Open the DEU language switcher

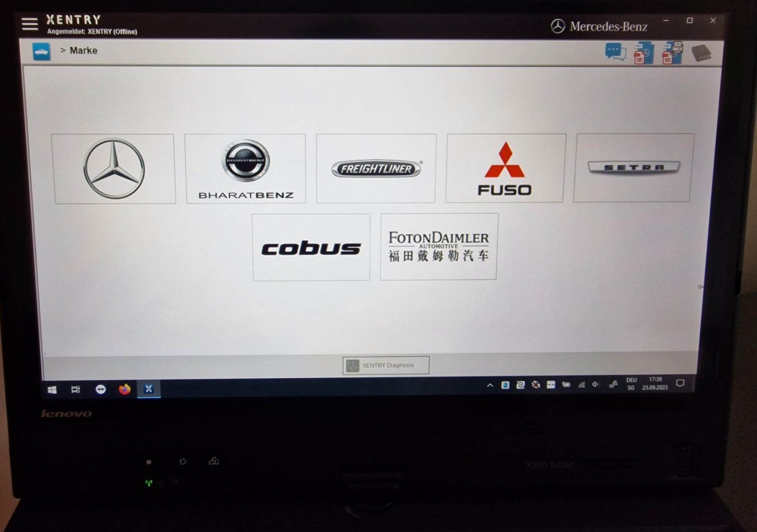point(631,383)
